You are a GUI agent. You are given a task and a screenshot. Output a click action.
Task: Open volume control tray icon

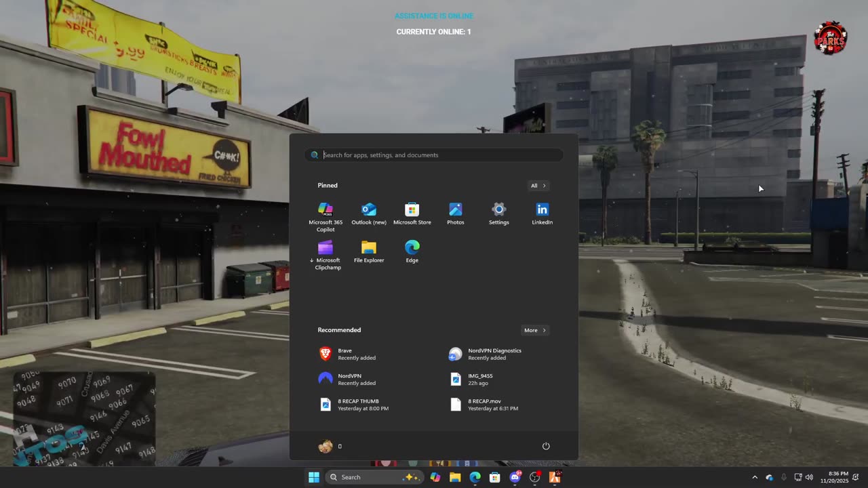pos(809,477)
